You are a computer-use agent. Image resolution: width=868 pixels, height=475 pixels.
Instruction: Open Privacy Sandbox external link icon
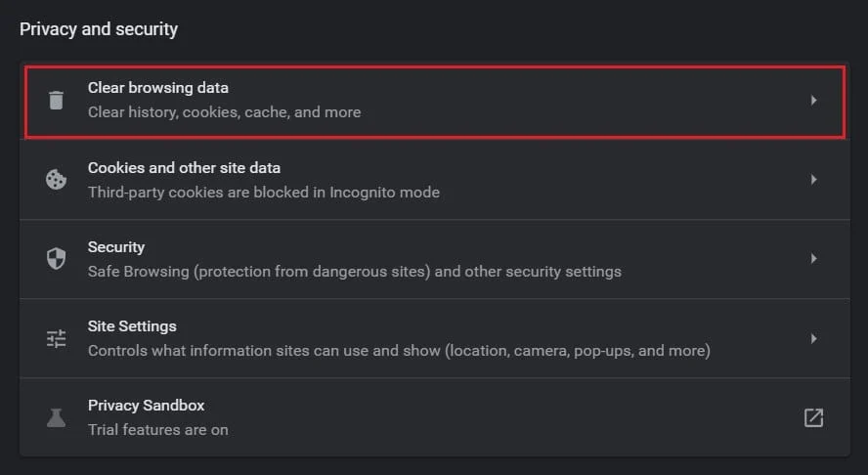coord(813,417)
